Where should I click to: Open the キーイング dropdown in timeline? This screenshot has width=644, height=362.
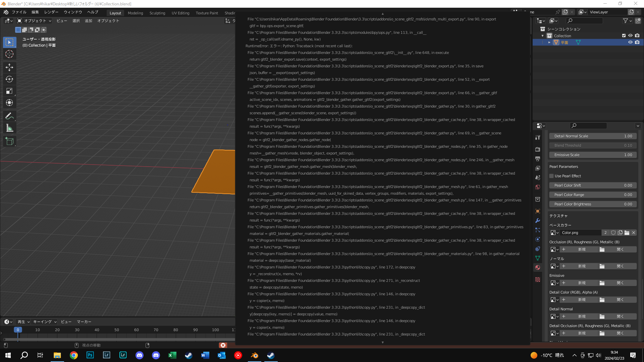coord(45,322)
